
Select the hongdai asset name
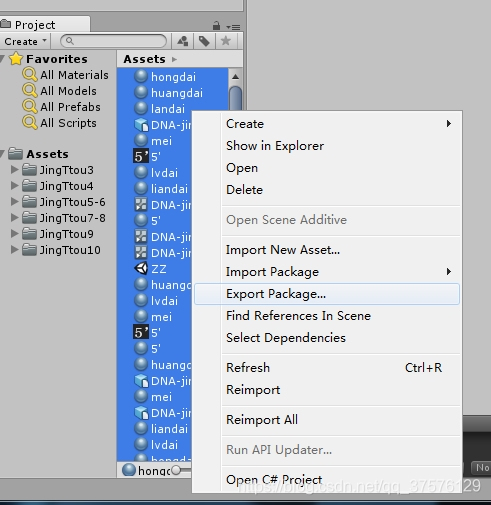point(173,77)
